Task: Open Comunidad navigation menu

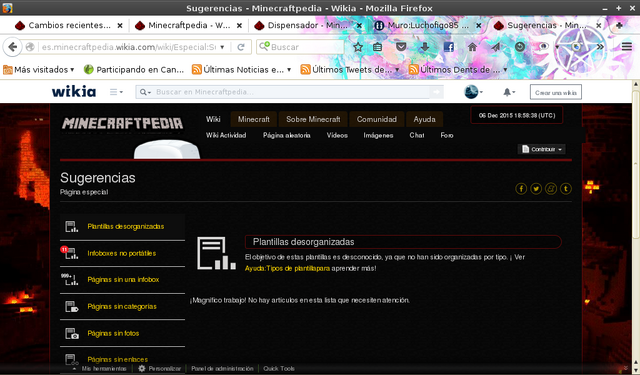Action: [377, 119]
